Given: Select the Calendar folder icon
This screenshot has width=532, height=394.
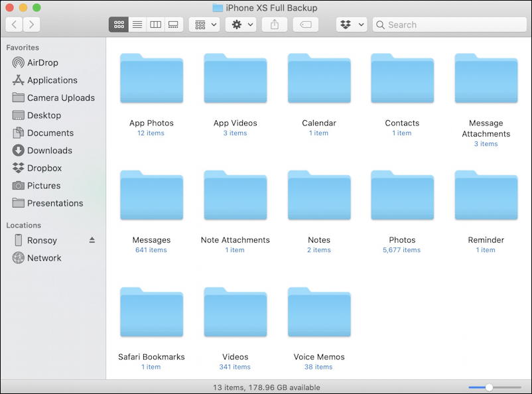Looking at the screenshot, I should [x=319, y=78].
